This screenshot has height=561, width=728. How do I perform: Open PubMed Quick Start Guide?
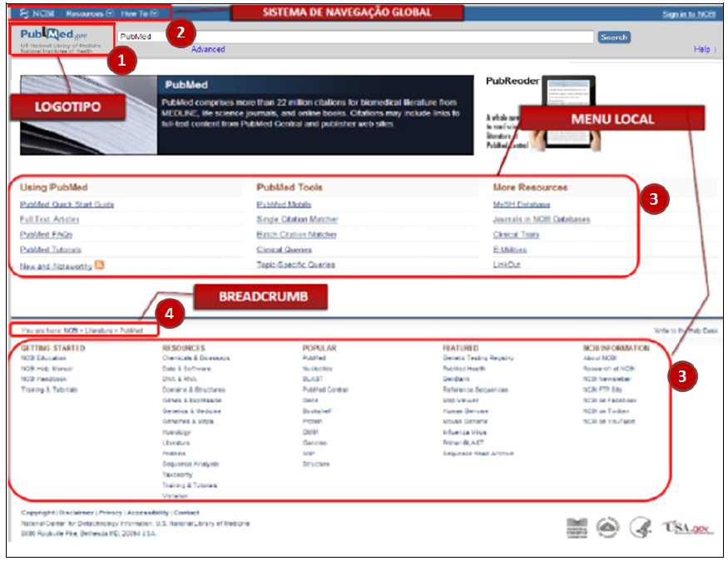(x=67, y=205)
